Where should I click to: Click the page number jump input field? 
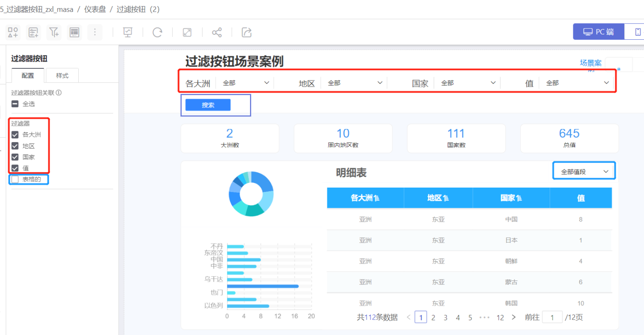(x=553, y=318)
